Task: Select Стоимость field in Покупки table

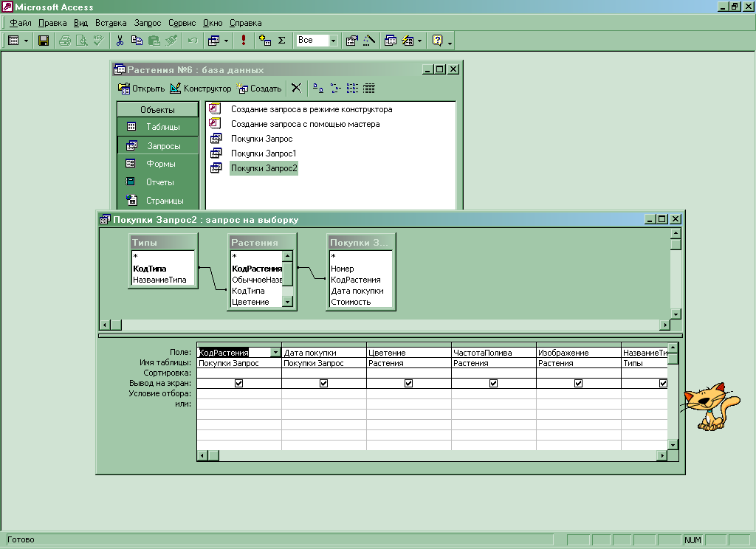Action: pos(351,302)
